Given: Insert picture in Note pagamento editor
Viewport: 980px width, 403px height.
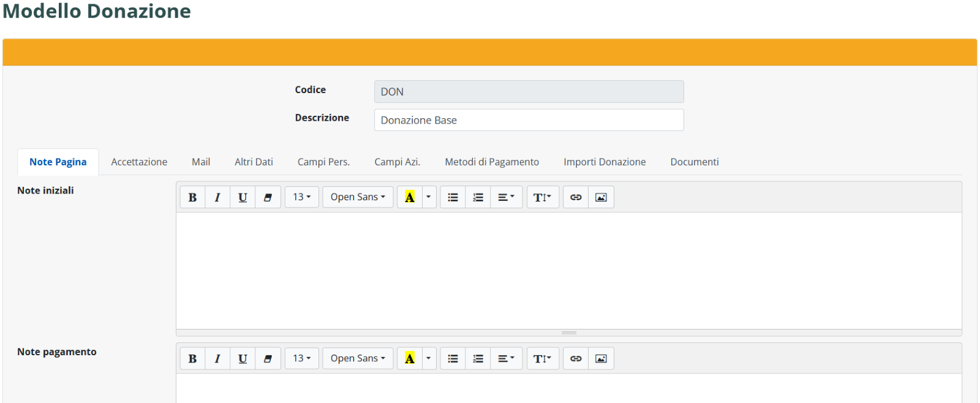Looking at the screenshot, I should [x=601, y=359].
